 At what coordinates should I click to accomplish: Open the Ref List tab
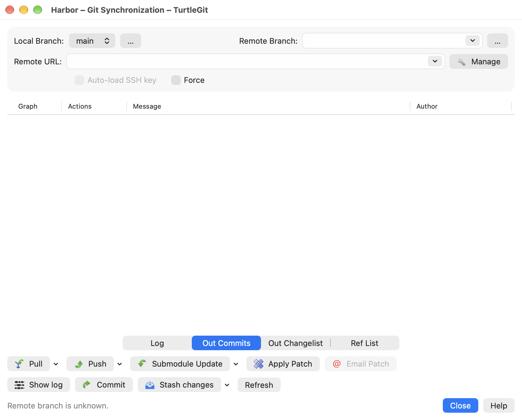pyautogui.click(x=364, y=343)
